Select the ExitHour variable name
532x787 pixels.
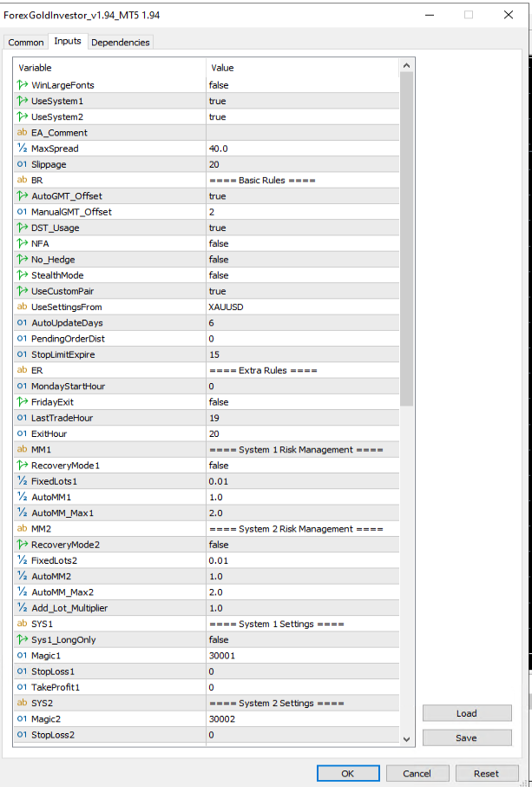tap(49, 433)
